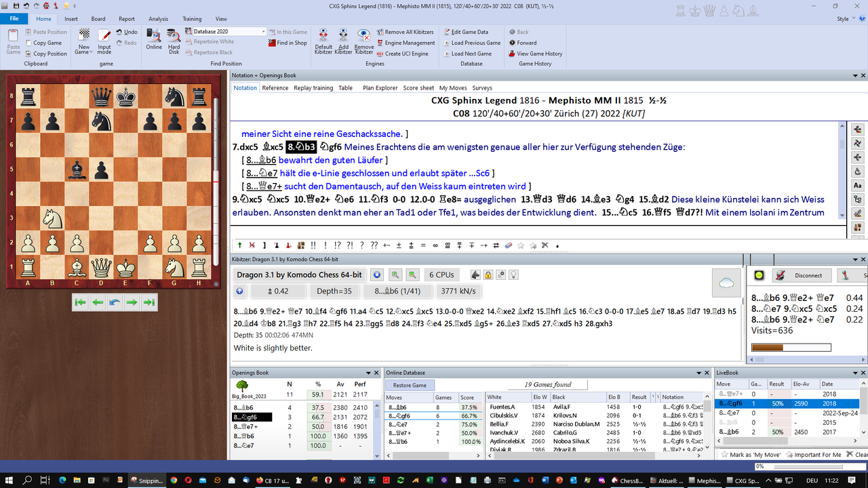Activate Input mode

[104, 41]
